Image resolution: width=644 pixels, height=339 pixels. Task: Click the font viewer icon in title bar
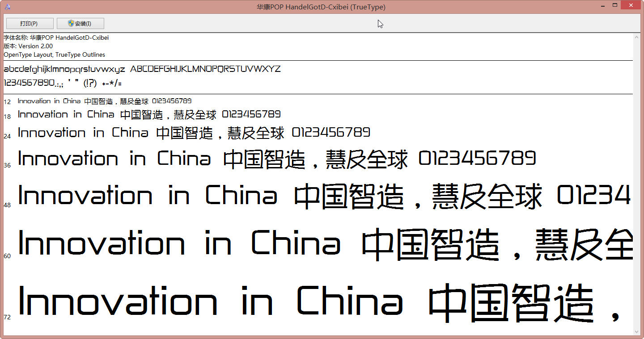tap(7, 7)
